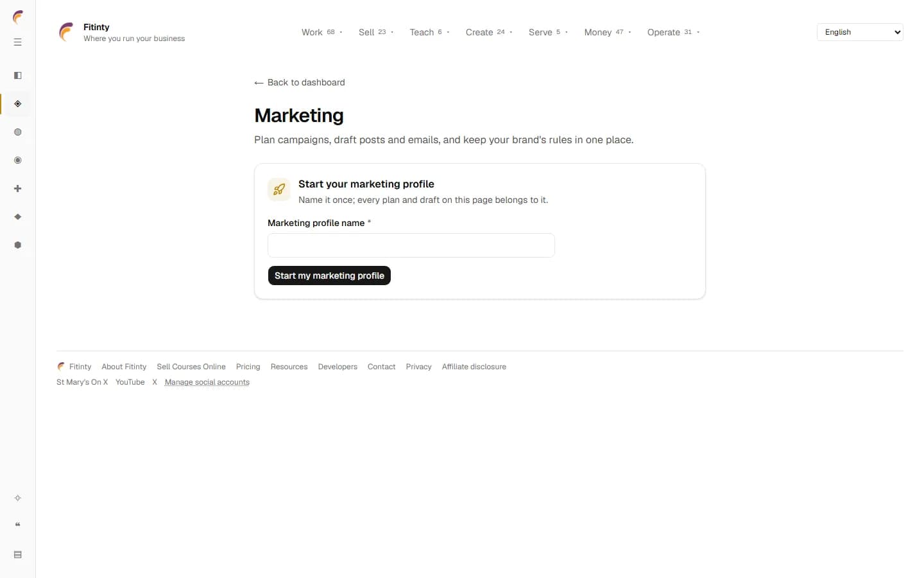Viewport: 924px width, 578px height.
Task: Open Sell Courses Online footer link
Action: pos(191,367)
